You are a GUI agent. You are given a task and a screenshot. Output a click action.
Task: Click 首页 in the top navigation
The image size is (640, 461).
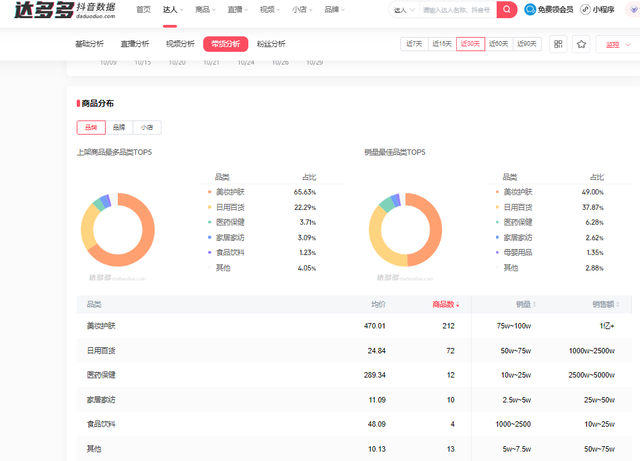[144, 9]
